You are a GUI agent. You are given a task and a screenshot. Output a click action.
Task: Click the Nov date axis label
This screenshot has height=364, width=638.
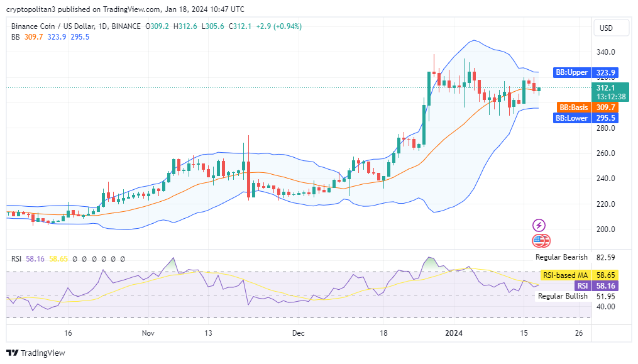click(148, 333)
